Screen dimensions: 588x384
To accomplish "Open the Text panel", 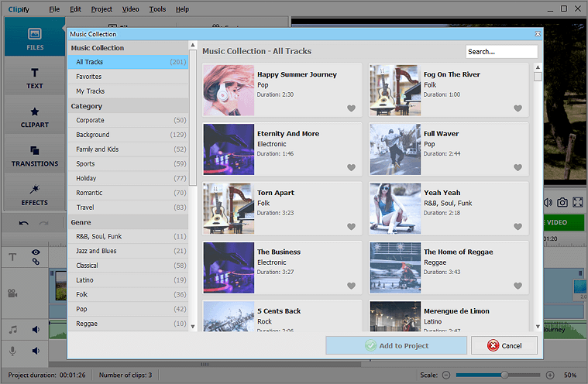I will (35, 77).
